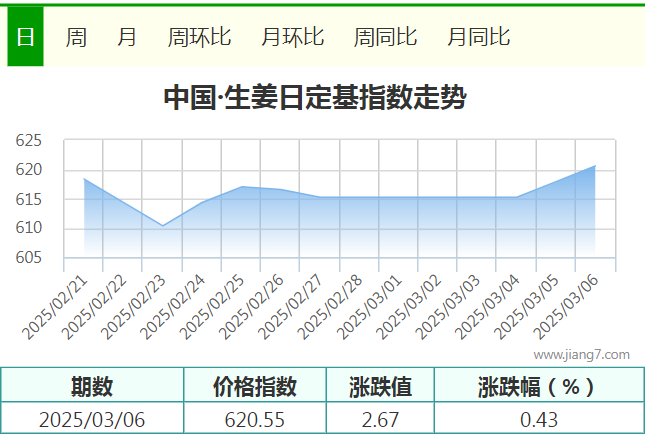The height and width of the screenshot is (440, 645).
Task: Click the 625 y-axis label
Action: click(x=29, y=141)
